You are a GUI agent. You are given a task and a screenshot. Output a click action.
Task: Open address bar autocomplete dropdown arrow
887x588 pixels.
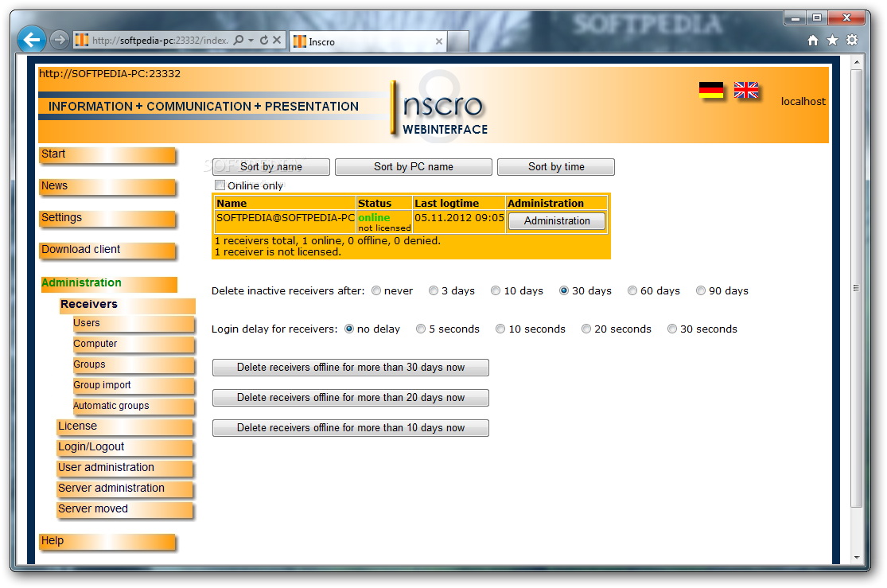[x=251, y=40]
